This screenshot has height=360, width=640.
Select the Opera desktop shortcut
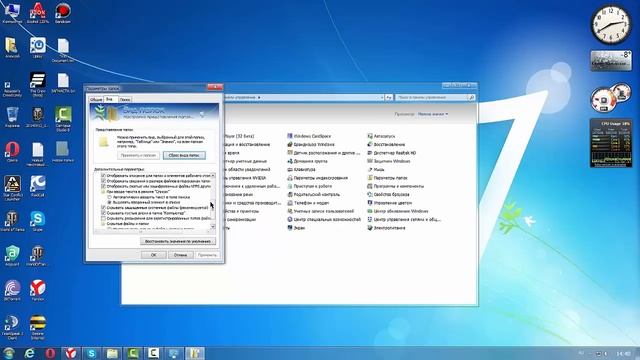pos(12,151)
